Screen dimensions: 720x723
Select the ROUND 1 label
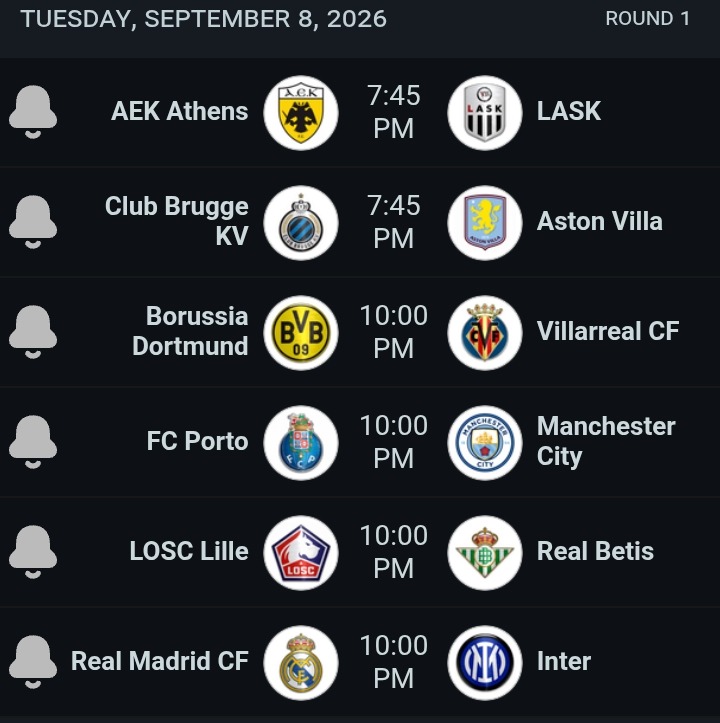(648, 18)
